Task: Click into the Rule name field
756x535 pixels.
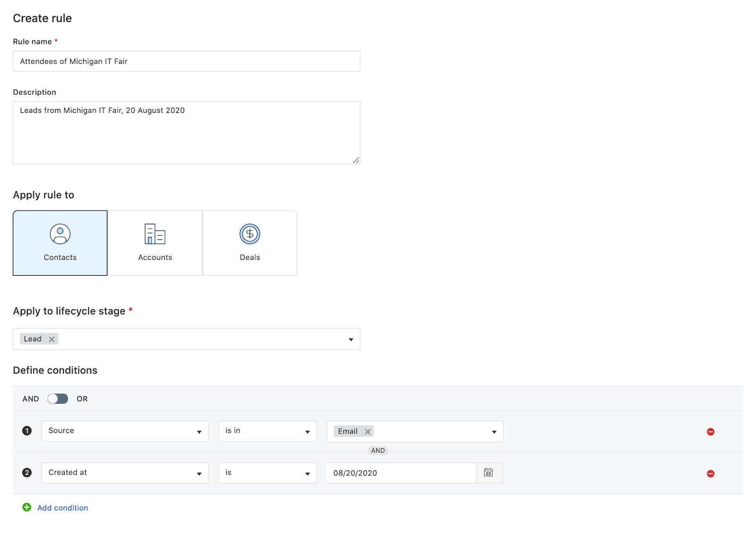Action: click(186, 61)
